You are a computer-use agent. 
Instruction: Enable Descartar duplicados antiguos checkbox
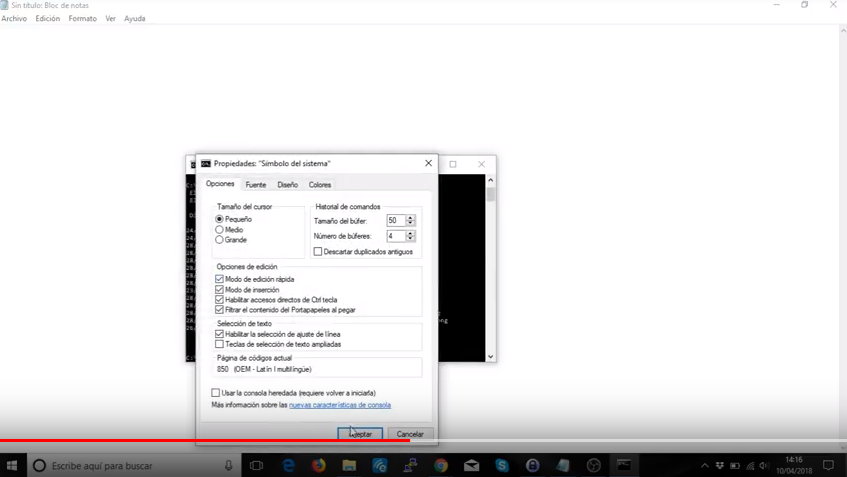click(318, 252)
